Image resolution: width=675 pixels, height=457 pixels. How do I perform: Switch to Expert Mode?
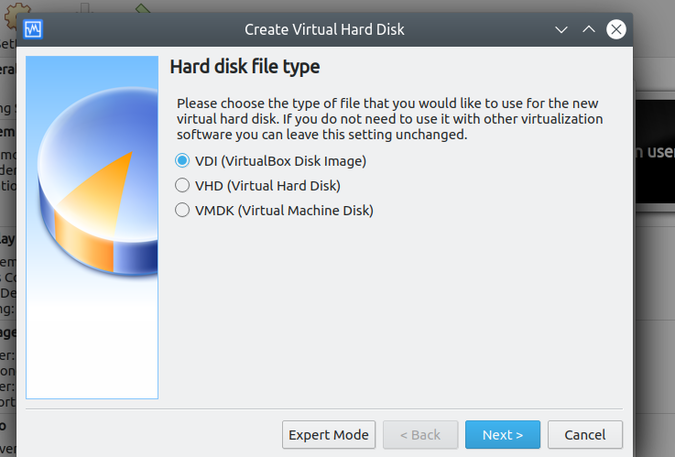click(x=329, y=435)
